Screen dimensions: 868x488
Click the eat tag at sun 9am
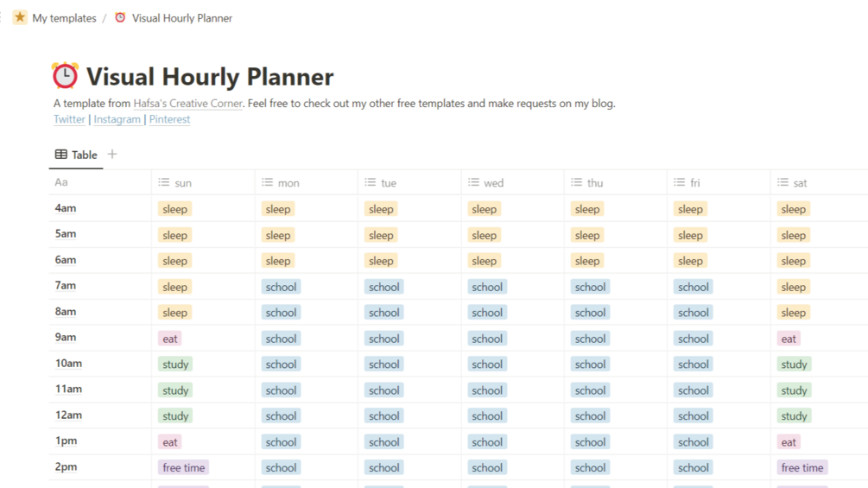(170, 339)
